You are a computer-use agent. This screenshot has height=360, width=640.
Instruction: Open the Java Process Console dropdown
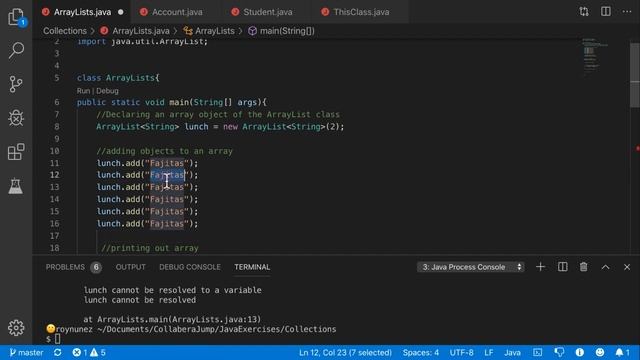click(x=471, y=267)
